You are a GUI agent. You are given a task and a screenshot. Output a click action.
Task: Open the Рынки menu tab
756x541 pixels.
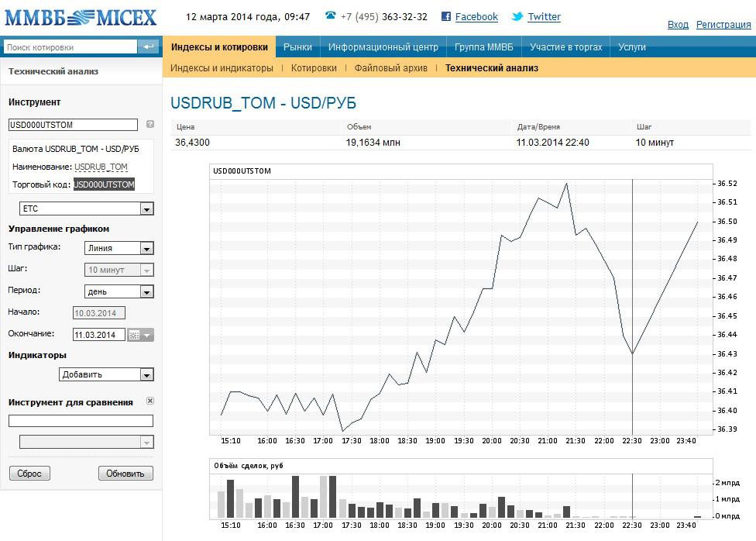(x=297, y=47)
